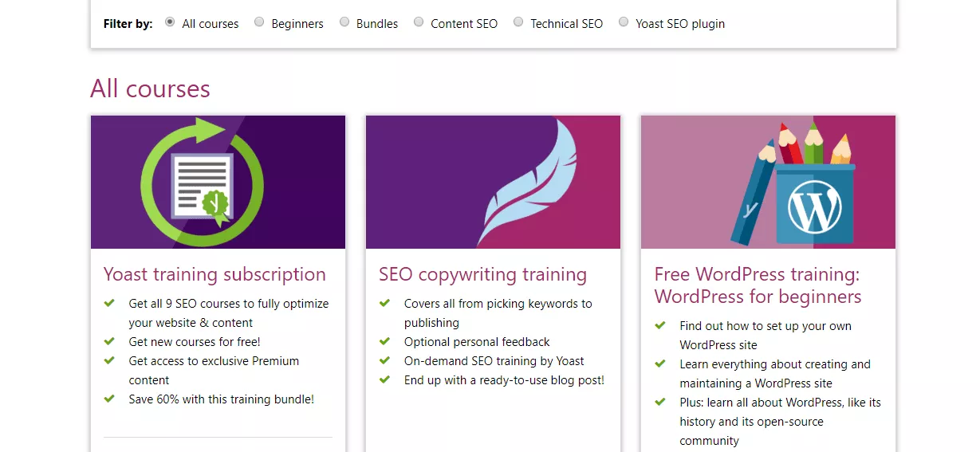Click text Save 60% with this training bundle!
This screenshot has height=452, width=980.
click(222, 399)
